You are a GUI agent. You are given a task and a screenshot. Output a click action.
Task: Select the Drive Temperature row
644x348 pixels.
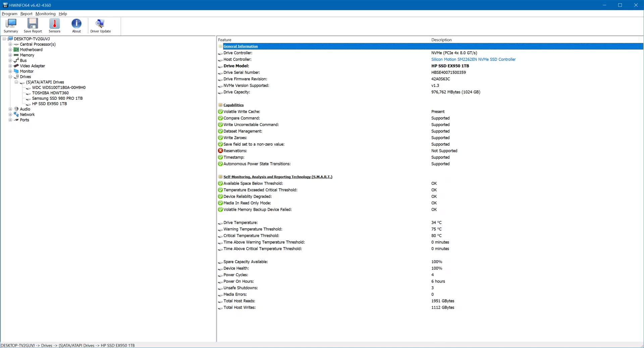pyautogui.click(x=430, y=222)
